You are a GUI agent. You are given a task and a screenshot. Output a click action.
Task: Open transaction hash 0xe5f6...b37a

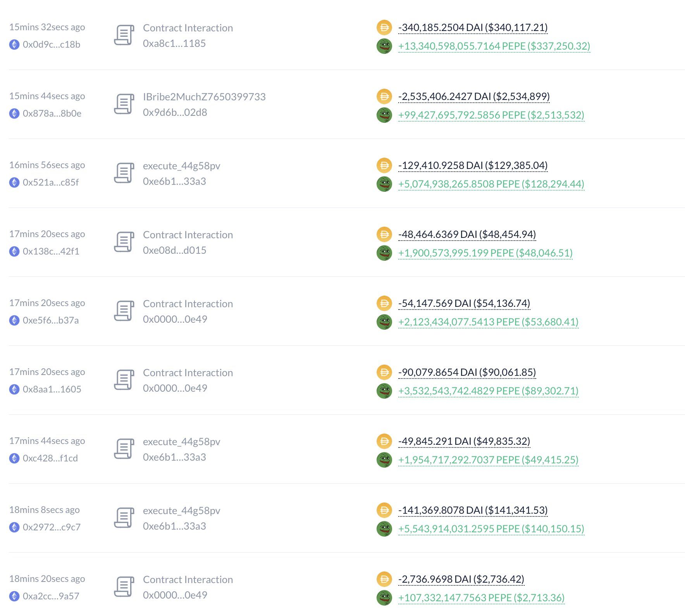(51, 320)
